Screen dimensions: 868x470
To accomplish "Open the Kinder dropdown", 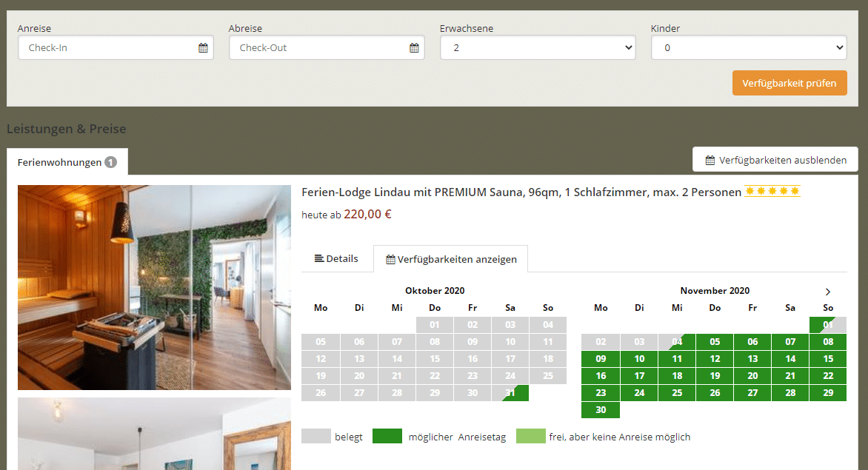I will coord(749,47).
